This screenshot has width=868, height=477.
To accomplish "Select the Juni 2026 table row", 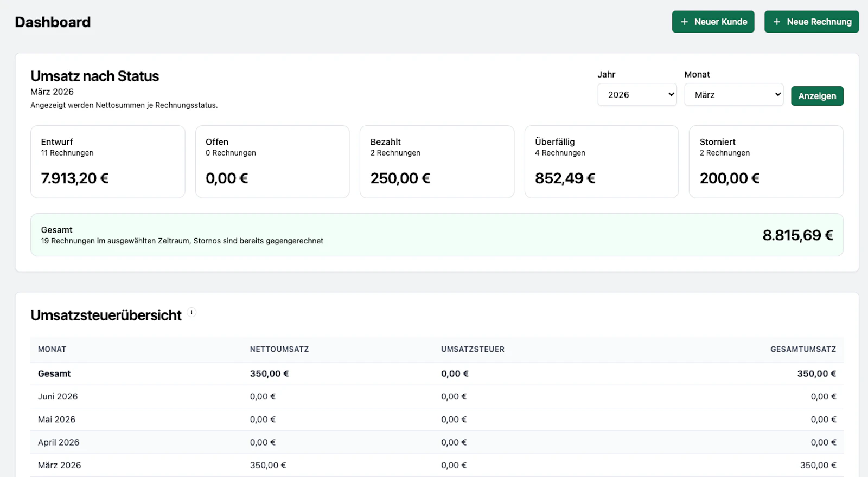I will (437, 396).
